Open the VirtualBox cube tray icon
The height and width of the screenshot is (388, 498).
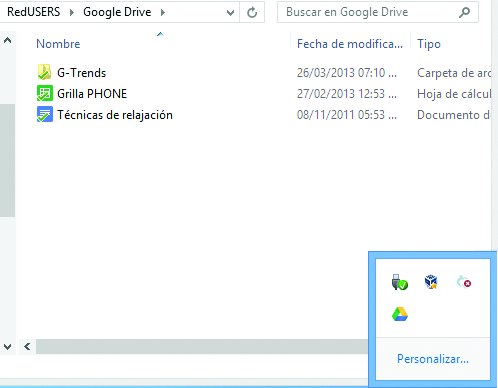pos(431,282)
